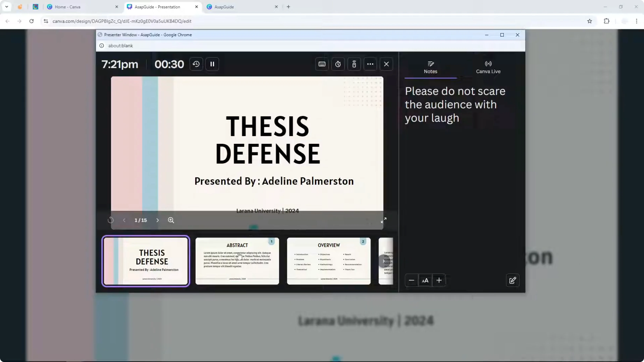Go to next slide with the arrow
The height and width of the screenshot is (362, 644).
(x=157, y=220)
